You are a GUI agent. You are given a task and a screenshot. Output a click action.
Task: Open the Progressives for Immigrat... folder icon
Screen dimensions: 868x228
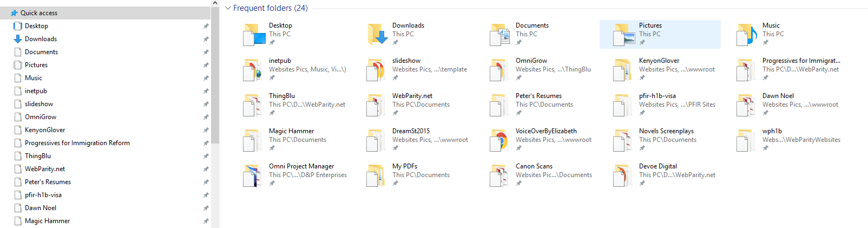pyautogui.click(x=747, y=70)
